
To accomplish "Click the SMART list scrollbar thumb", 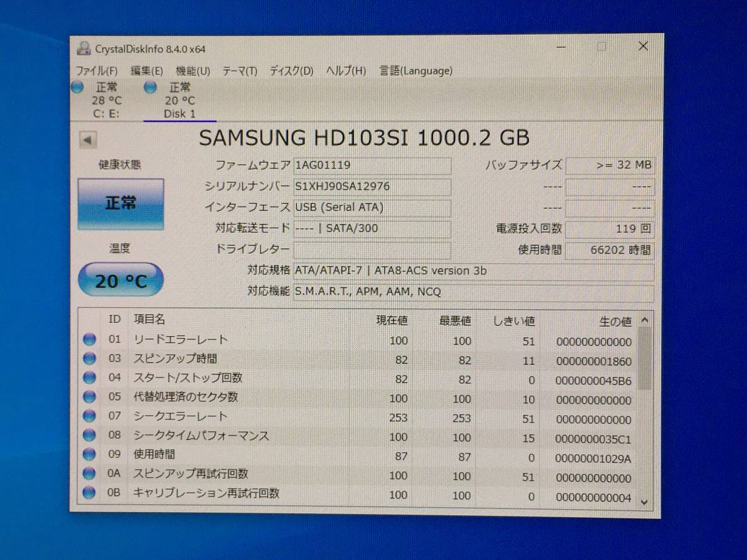I will [644, 358].
